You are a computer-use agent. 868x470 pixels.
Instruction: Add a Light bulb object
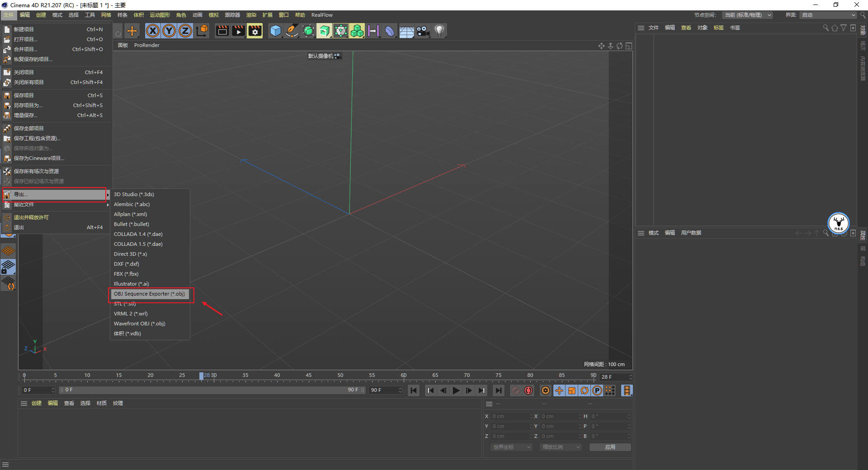439,31
